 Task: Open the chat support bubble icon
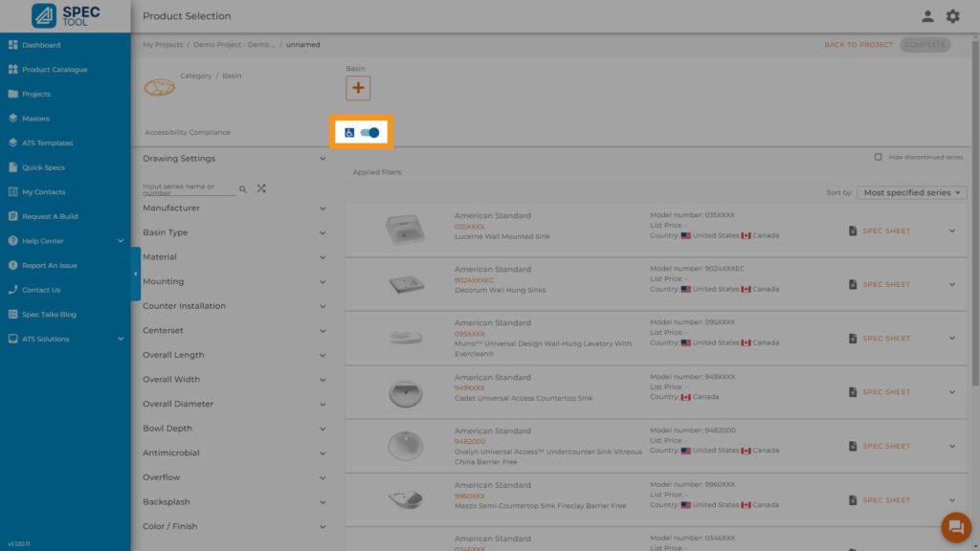(955, 527)
